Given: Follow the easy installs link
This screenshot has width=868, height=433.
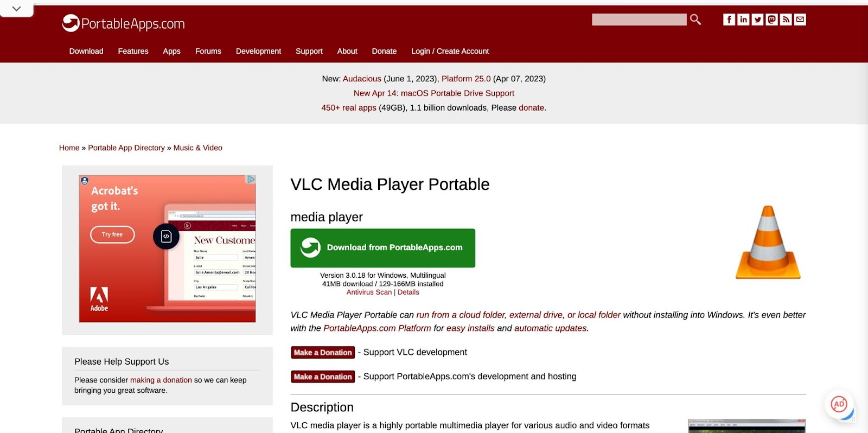Looking at the screenshot, I should (x=470, y=328).
